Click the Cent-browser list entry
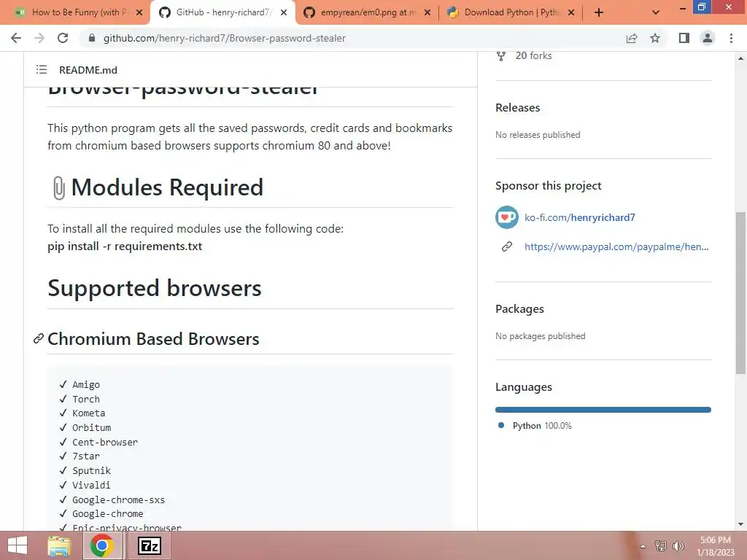The height and width of the screenshot is (560, 747). [x=105, y=442]
